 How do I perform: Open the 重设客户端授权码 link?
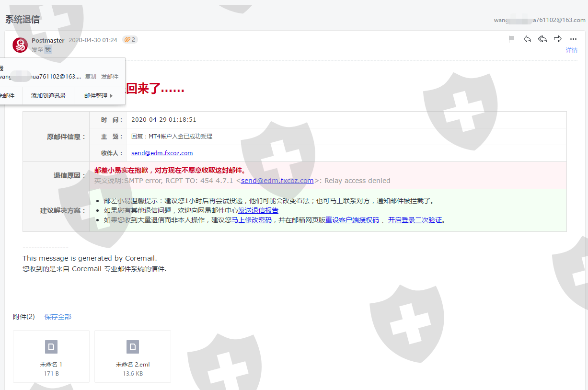tap(352, 220)
